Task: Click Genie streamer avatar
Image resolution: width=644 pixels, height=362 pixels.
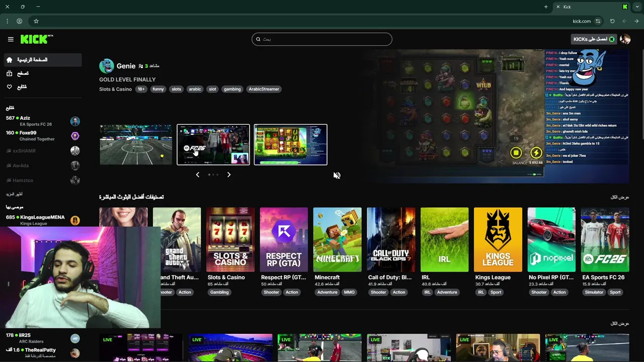Action: [106, 66]
